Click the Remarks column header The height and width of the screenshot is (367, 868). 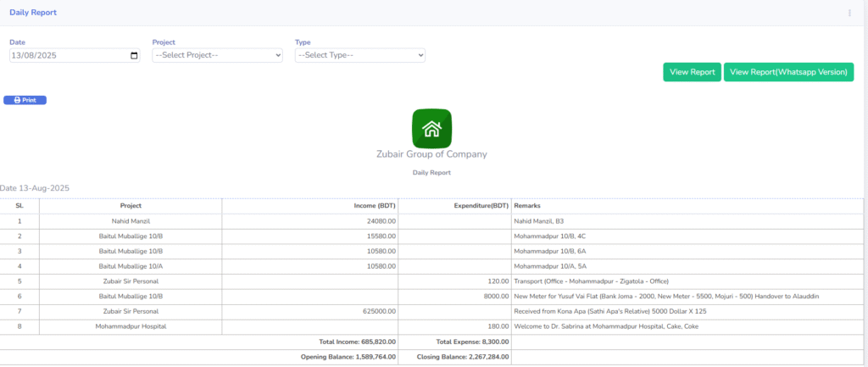pos(687,205)
